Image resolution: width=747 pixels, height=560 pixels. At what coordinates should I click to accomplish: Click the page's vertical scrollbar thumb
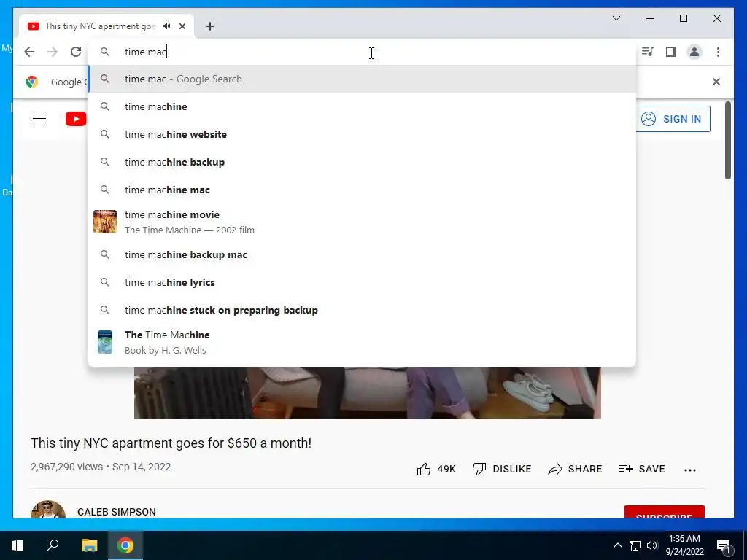[728, 140]
